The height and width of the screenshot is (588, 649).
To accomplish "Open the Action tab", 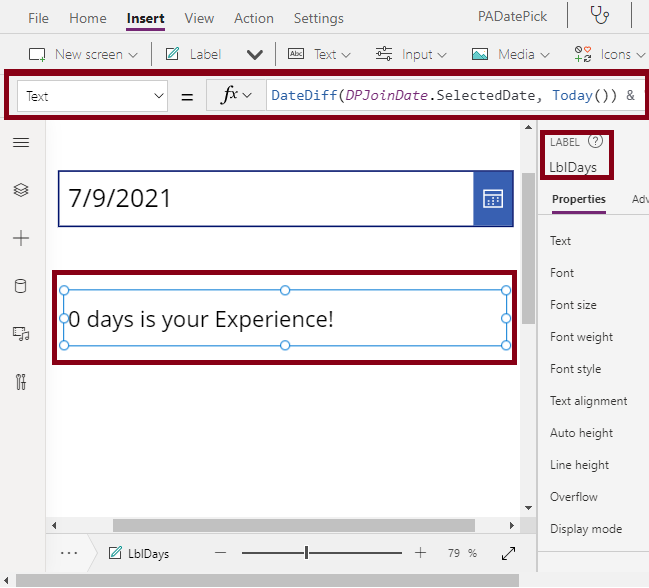I will click(x=254, y=18).
